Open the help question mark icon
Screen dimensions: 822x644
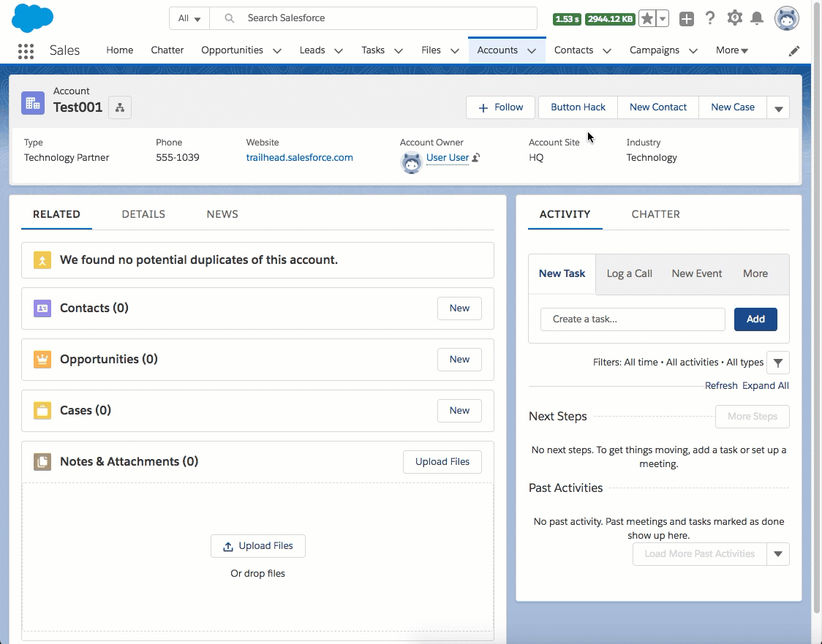[x=710, y=18]
